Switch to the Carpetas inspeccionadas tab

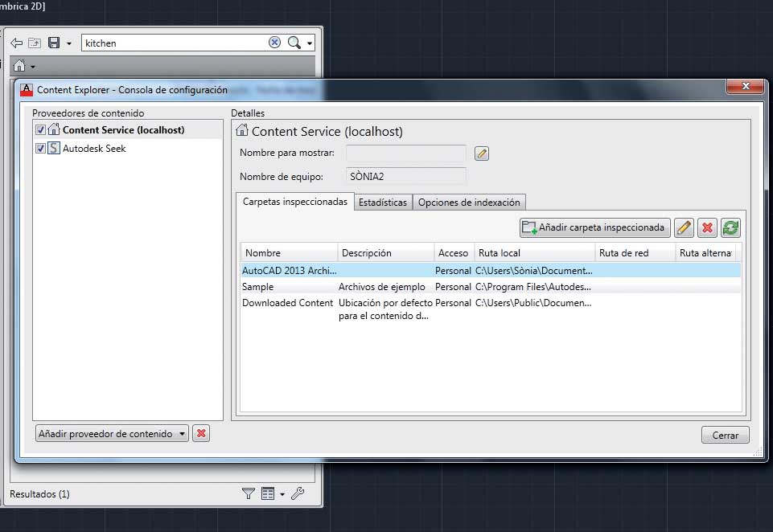[295, 202]
